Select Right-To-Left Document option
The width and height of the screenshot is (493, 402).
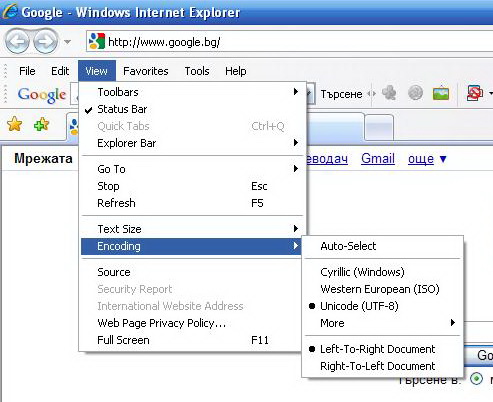383,366
